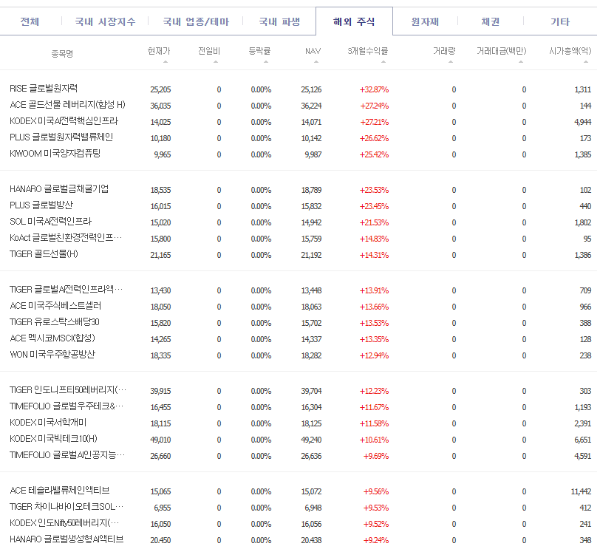
Task: Click the +23.53% return value
Action: tap(374, 190)
